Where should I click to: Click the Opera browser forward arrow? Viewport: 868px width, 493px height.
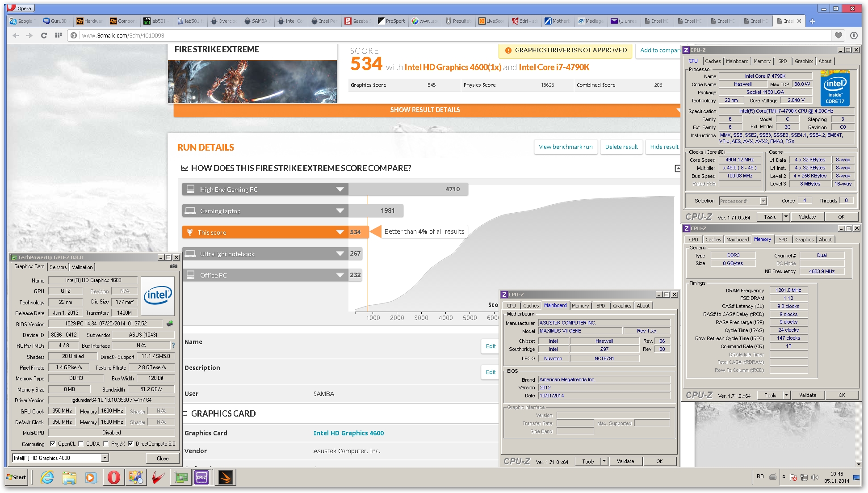tap(29, 35)
